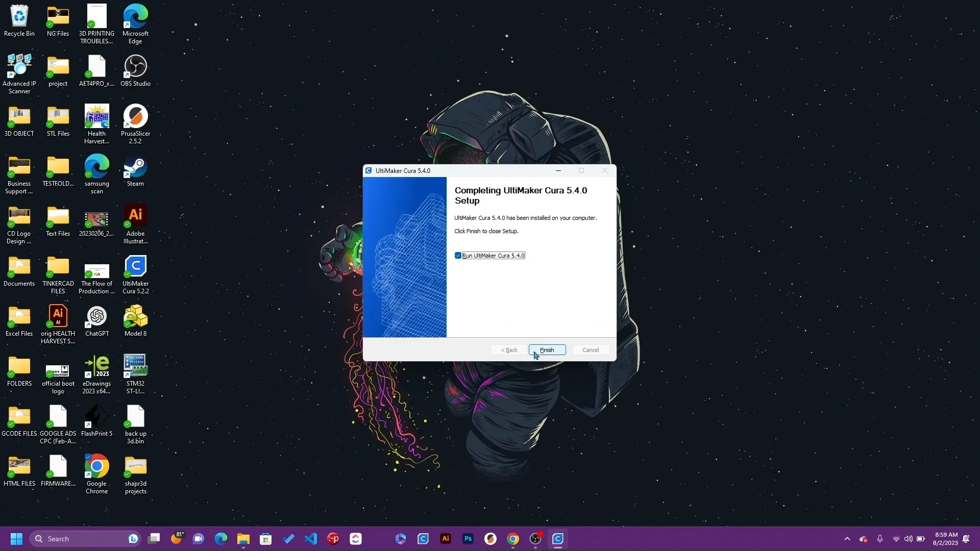Select the HTML FILES folder icon
Image resolution: width=980 pixels, height=551 pixels.
[19, 471]
